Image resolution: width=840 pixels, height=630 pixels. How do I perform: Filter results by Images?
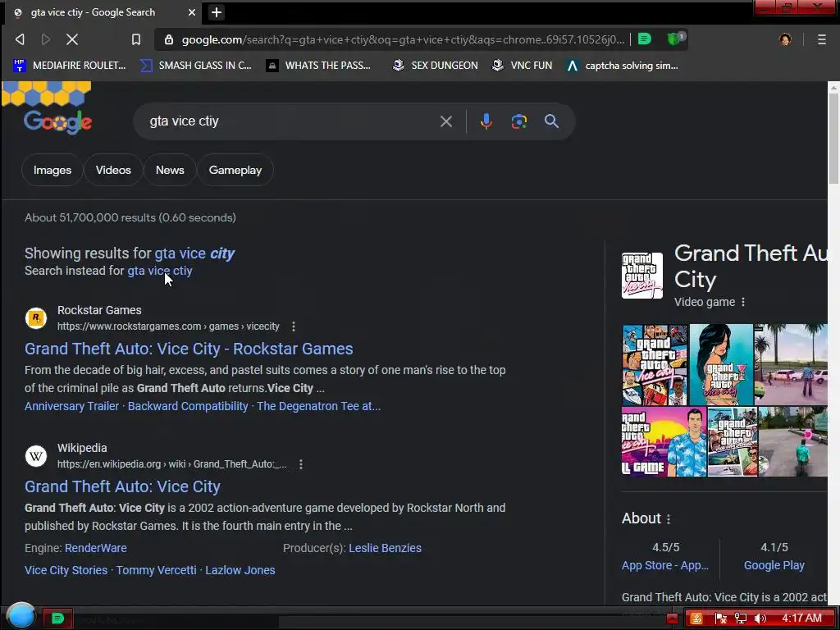coord(52,170)
